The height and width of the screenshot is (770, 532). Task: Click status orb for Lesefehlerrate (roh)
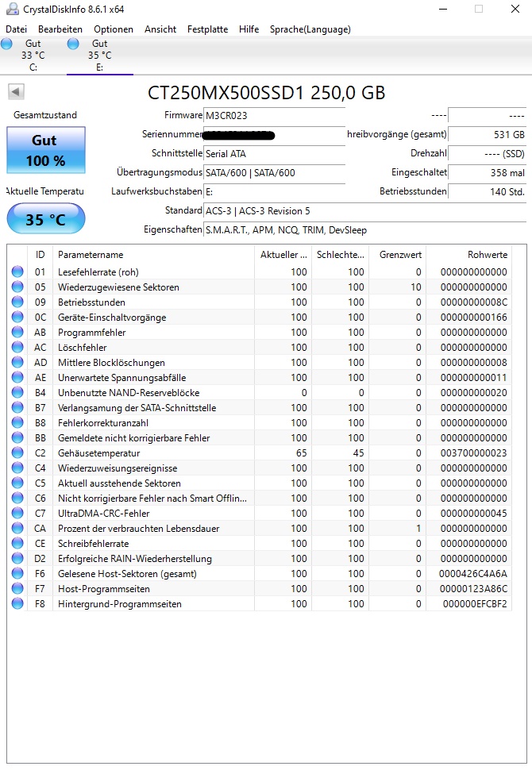pyautogui.click(x=17, y=271)
